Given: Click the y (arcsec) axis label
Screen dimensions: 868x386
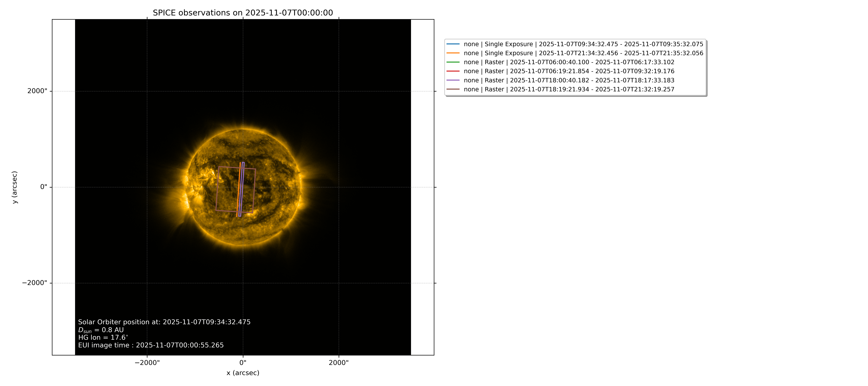Looking at the screenshot, I should 14,187.
